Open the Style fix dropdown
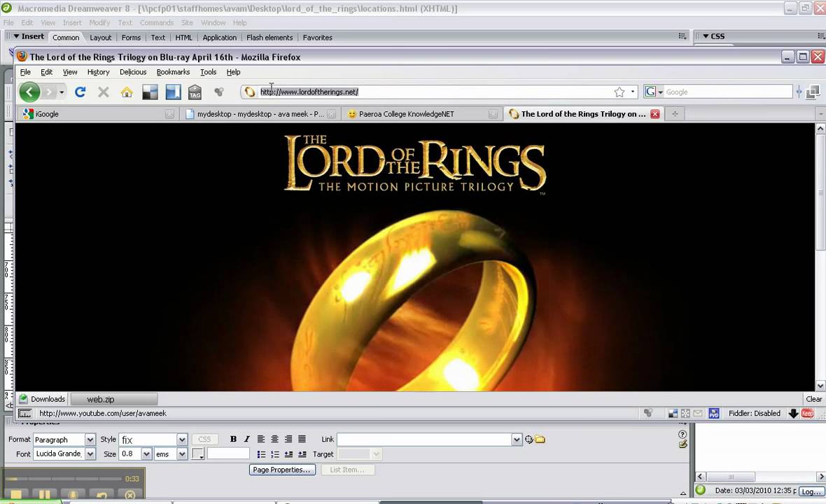Viewport: 826px width, 504px height. click(182, 439)
